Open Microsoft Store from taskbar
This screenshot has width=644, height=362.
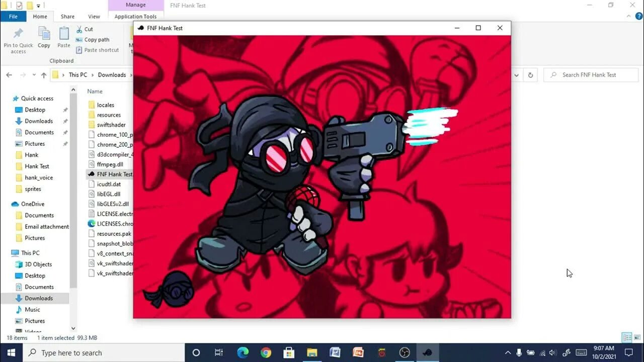tap(289, 352)
